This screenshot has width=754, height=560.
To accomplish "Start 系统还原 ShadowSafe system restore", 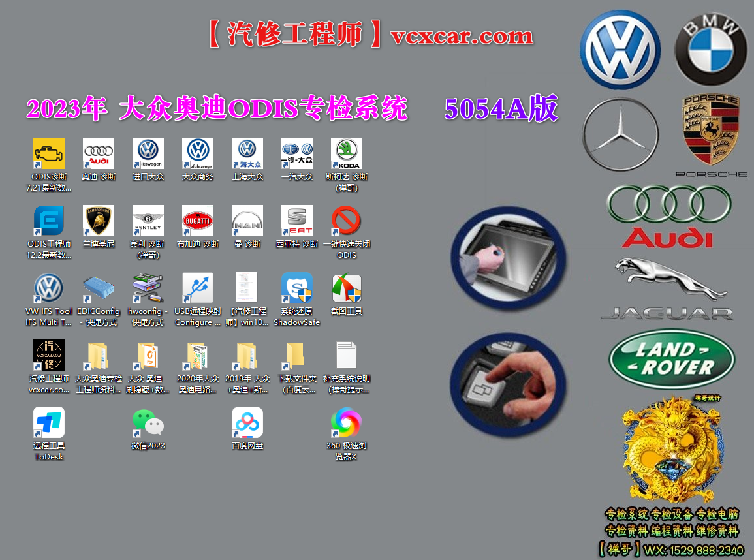I will click(x=296, y=290).
